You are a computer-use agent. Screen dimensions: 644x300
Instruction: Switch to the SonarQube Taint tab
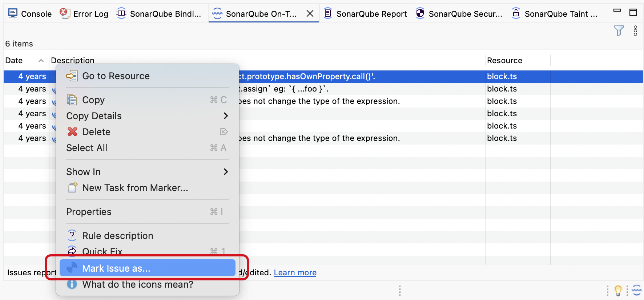(555, 14)
